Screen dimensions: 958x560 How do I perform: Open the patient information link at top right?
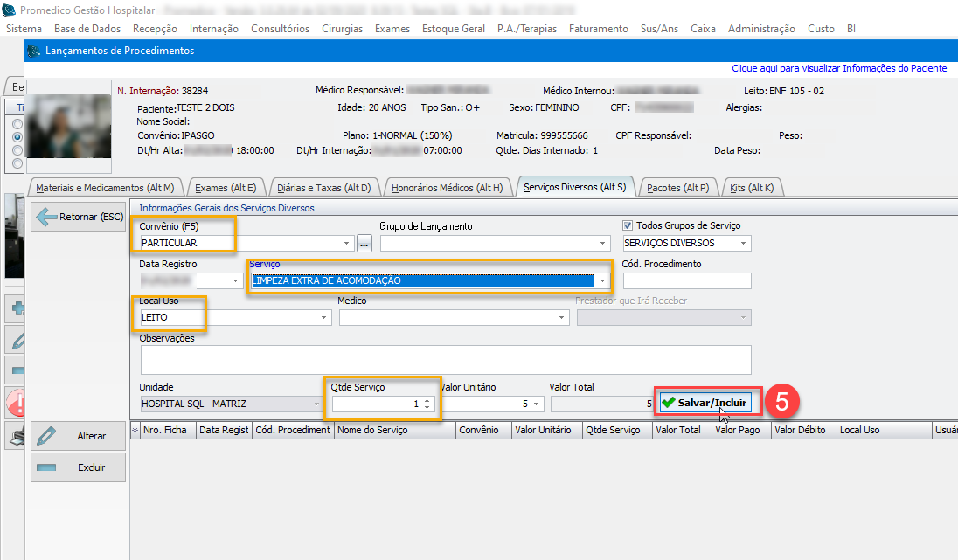838,68
